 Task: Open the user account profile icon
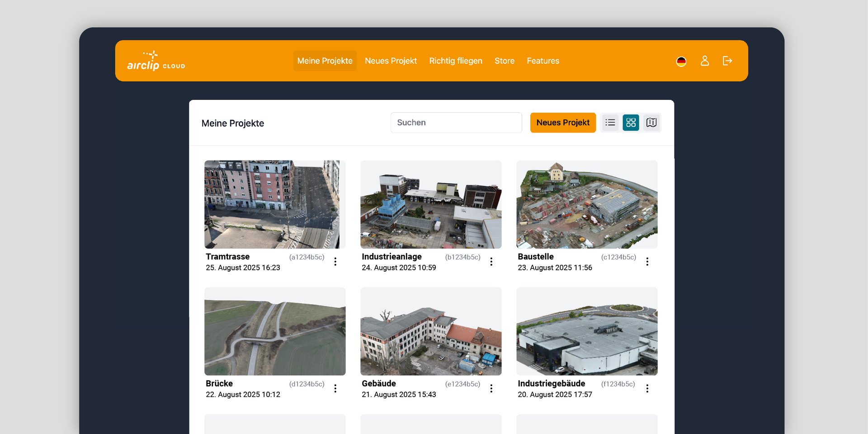[x=705, y=61]
